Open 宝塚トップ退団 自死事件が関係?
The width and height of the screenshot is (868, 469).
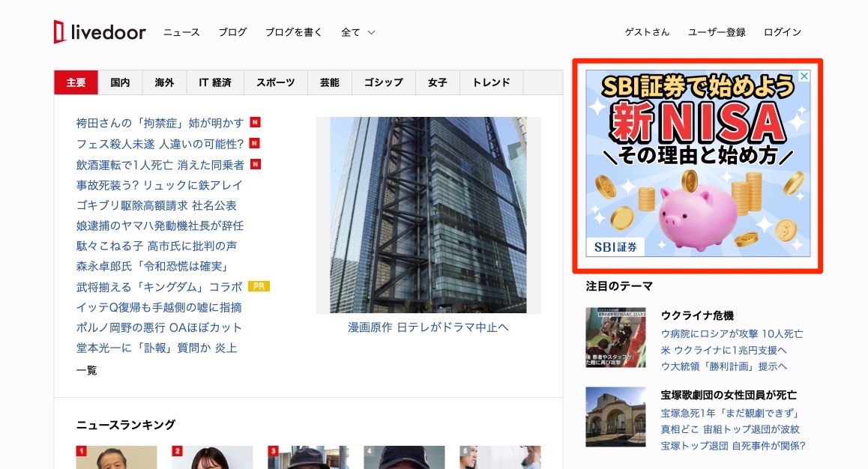[x=733, y=445]
